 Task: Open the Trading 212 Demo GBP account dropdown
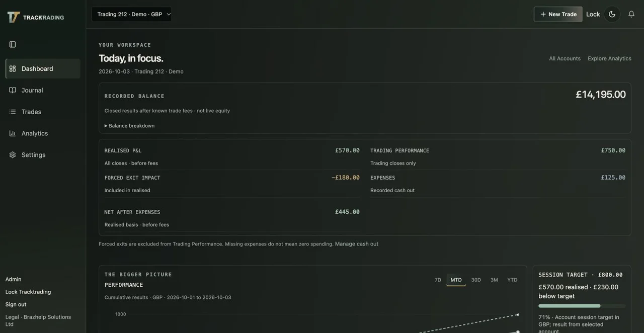point(132,14)
